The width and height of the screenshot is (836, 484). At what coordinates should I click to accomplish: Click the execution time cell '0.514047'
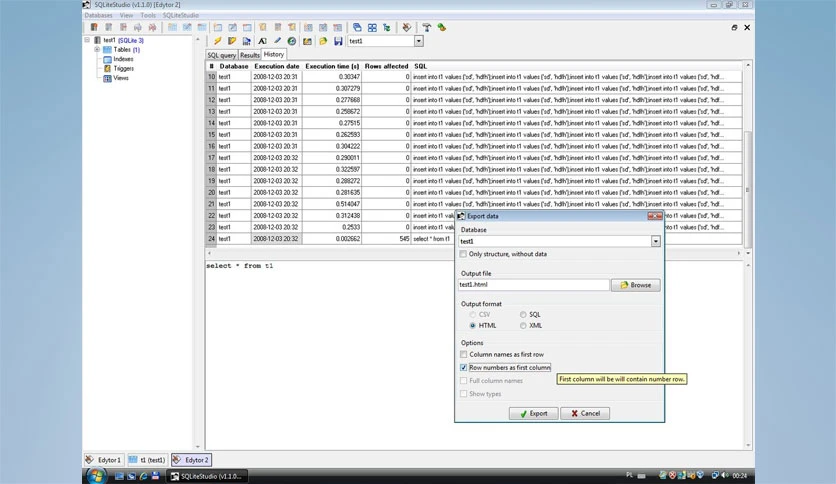pyautogui.click(x=332, y=204)
